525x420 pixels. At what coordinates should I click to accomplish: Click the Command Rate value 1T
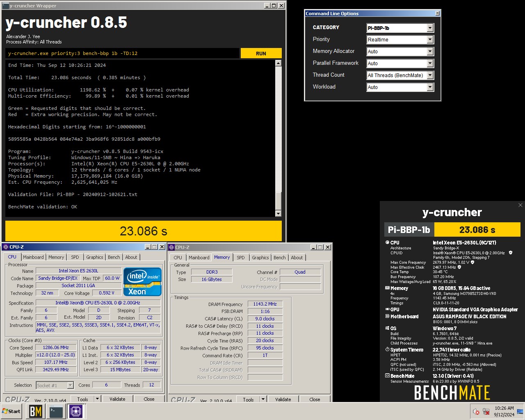(265, 355)
